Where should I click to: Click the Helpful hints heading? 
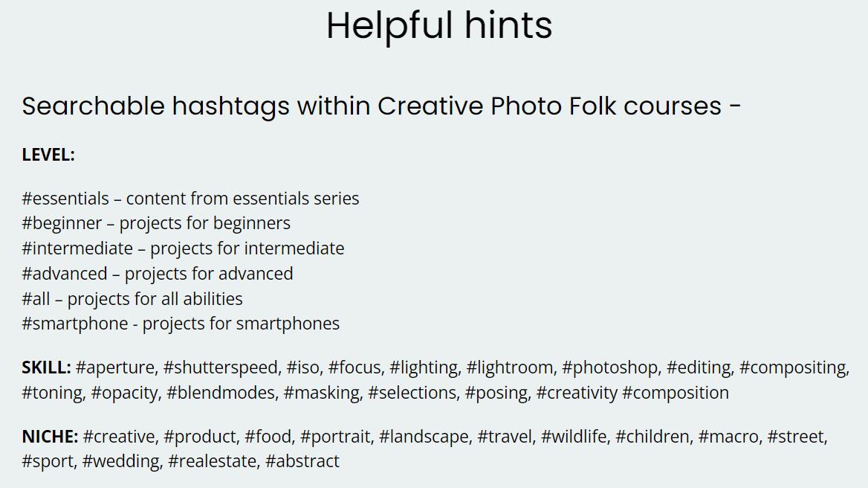(439, 26)
